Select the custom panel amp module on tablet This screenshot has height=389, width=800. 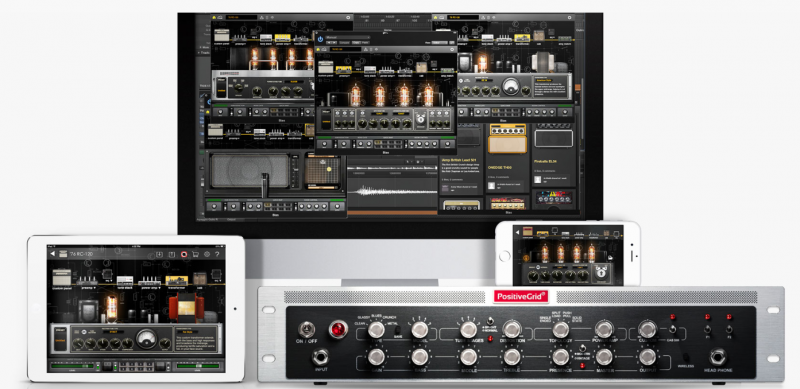[62, 277]
